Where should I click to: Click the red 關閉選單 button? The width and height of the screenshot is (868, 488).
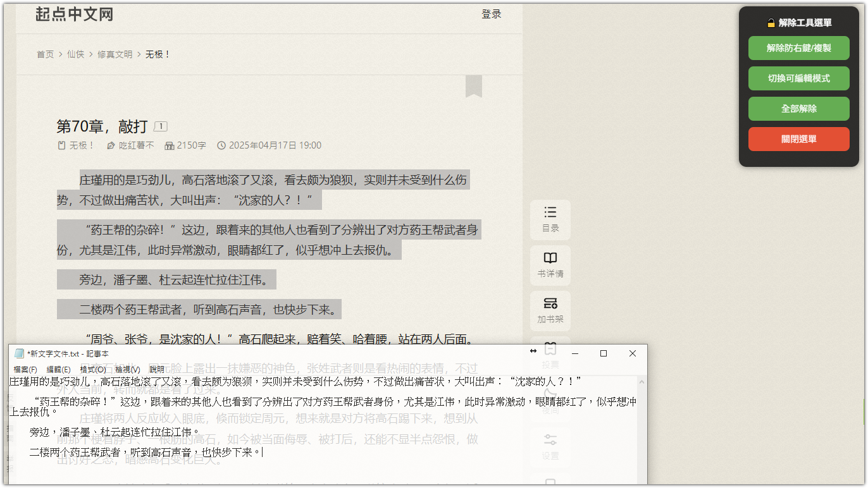coord(798,139)
